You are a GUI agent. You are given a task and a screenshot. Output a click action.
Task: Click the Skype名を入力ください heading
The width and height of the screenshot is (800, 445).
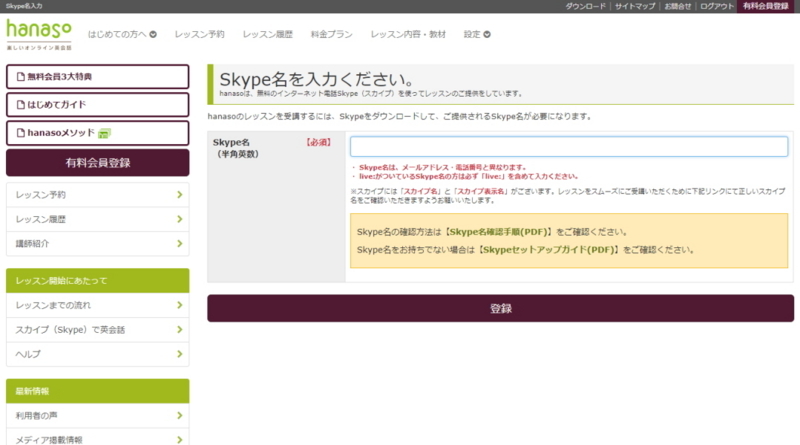coord(317,79)
